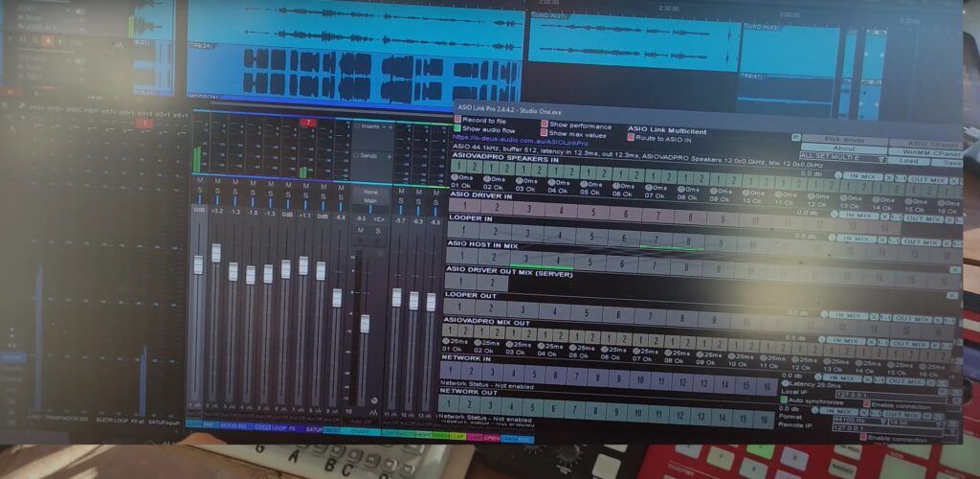This screenshot has width=980, height=479.
Task: Click the 1-1 button in ASIO DRIVER IN row
Action: (896, 217)
